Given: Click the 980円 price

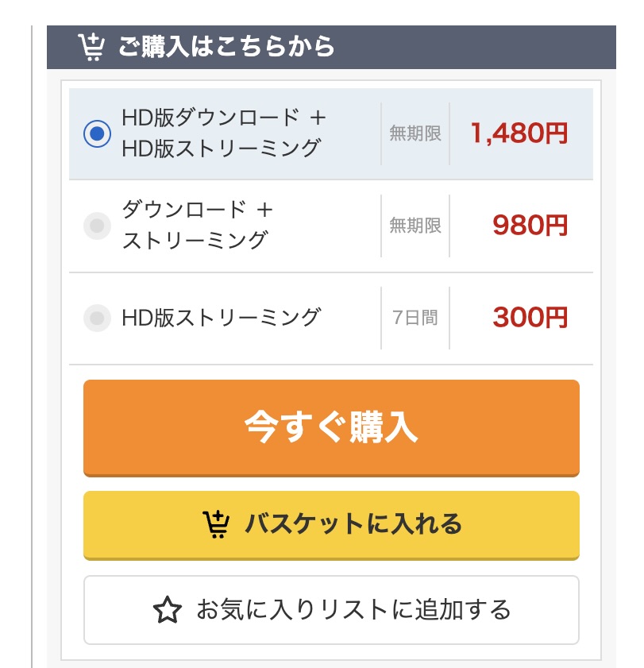Looking at the screenshot, I should point(530,226).
